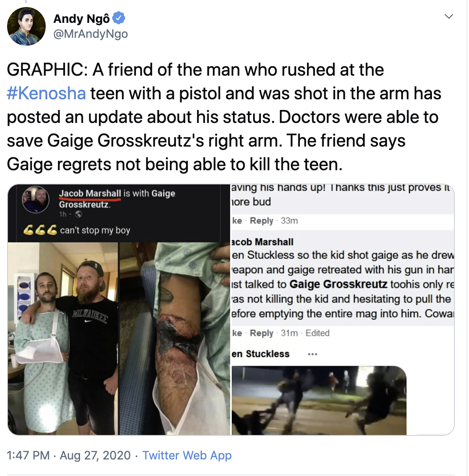This screenshot has height=476, width=469.
Task: Open the three-dot menu beside Stuckless
Action: pyautogui.click(x=313, y=354)
